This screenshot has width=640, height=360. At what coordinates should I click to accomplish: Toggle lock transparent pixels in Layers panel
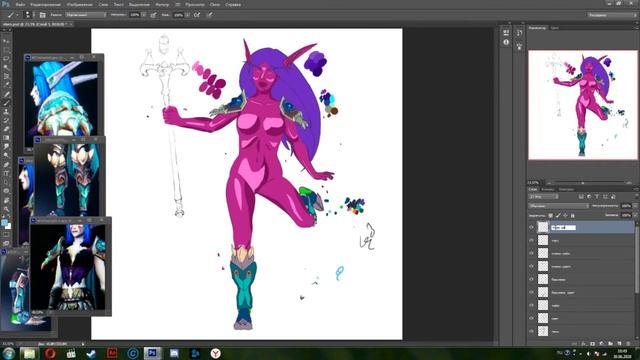click(x=550, y=215)
